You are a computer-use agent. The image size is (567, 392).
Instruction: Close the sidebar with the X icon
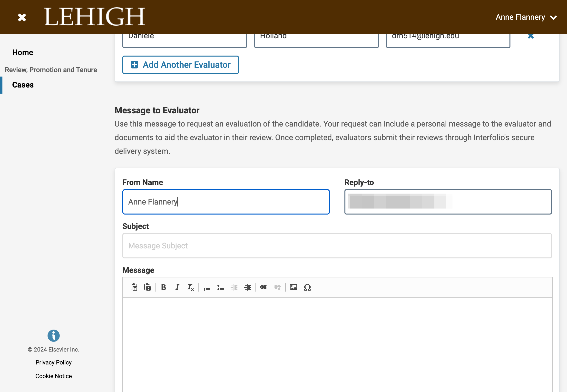tap(22, 17)
